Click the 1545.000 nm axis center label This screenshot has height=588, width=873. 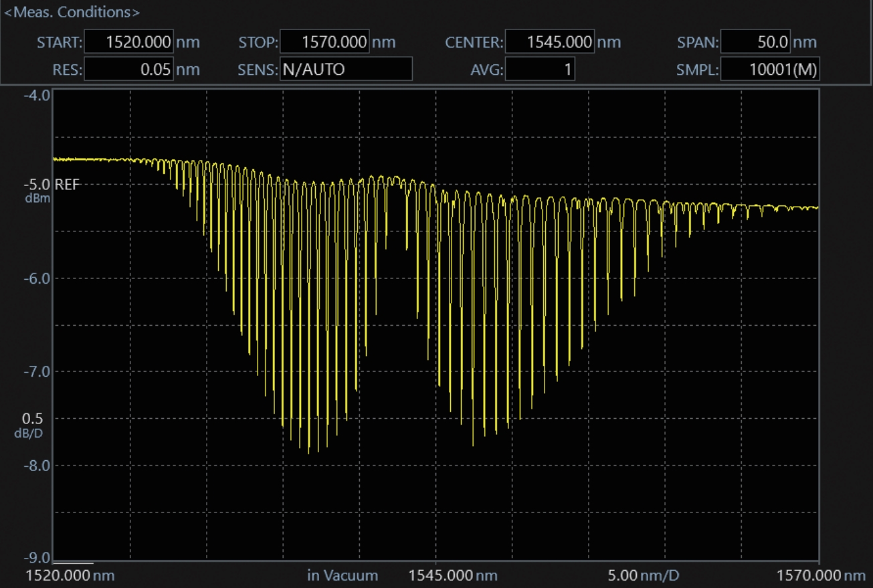pyautogui.click(x=452, y=575)
